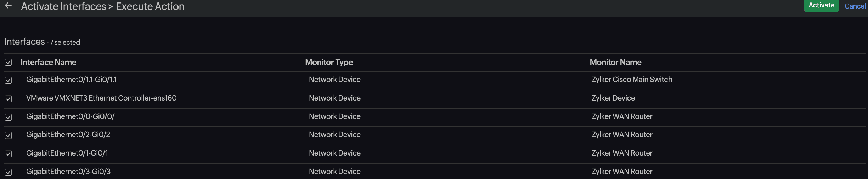The image size is (868, 179).
Task: Click the back arrow icon
Action: point(8,6)
